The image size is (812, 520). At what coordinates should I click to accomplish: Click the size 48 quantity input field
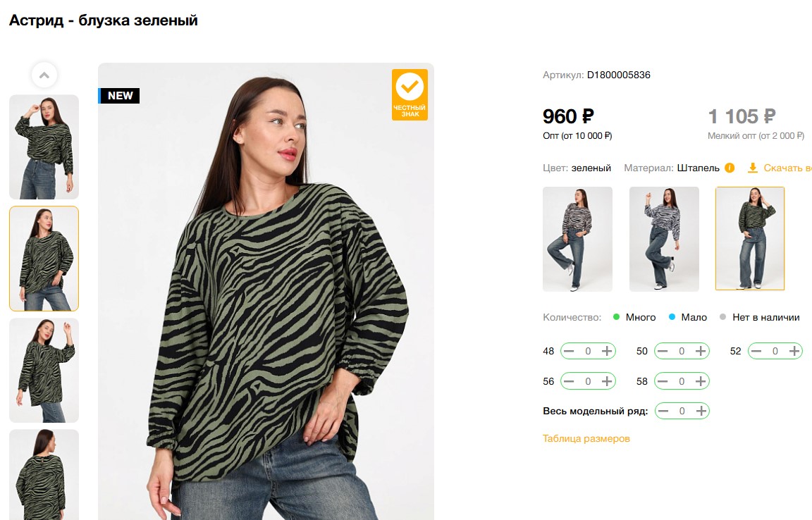click(588, 351)
